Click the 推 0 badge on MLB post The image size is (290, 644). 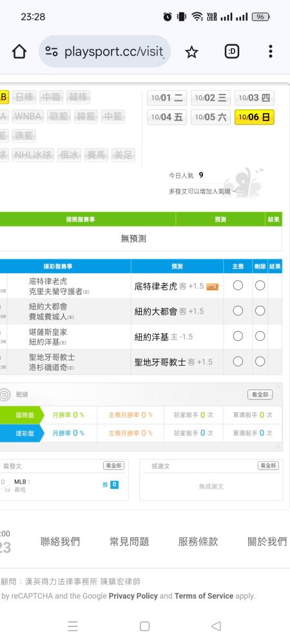tap(110, 485)
